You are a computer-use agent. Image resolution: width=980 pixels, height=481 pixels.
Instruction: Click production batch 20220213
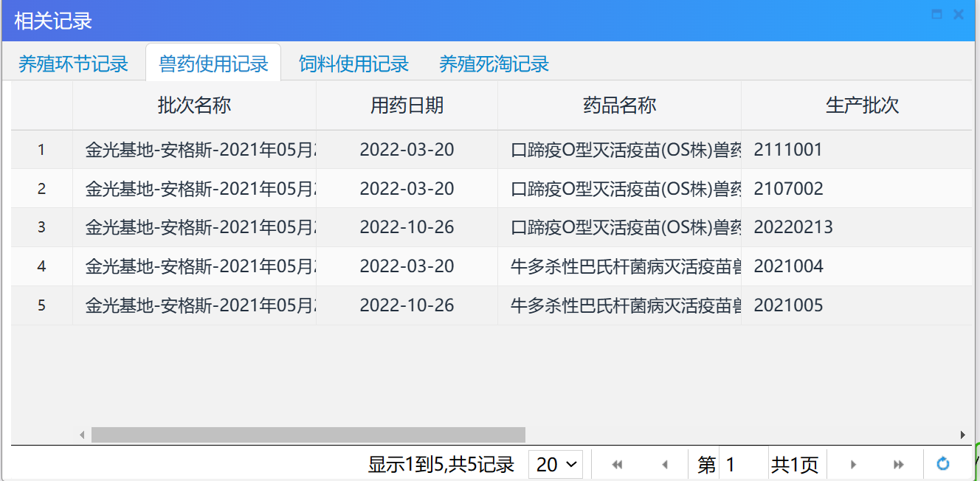[793, 227]
